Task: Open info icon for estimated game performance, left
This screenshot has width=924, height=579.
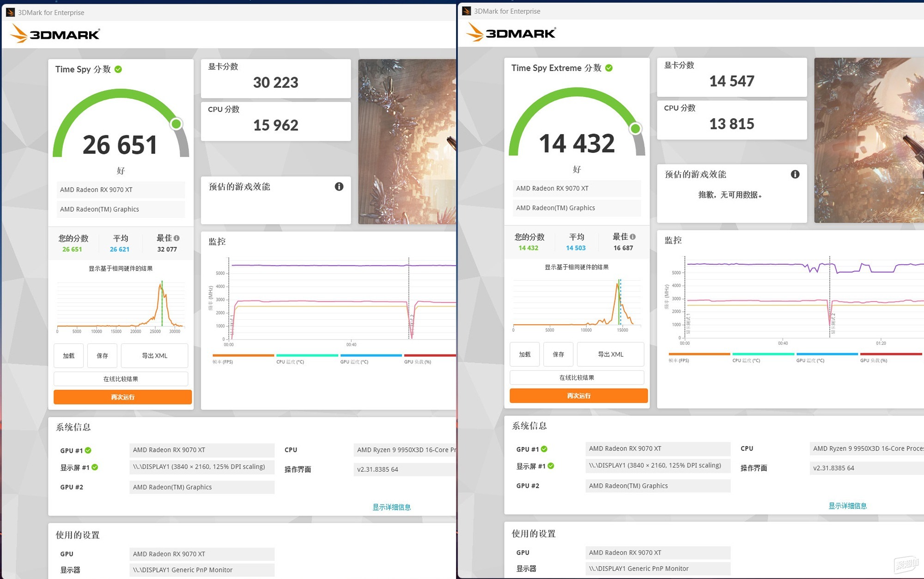Action: [339, 187]
